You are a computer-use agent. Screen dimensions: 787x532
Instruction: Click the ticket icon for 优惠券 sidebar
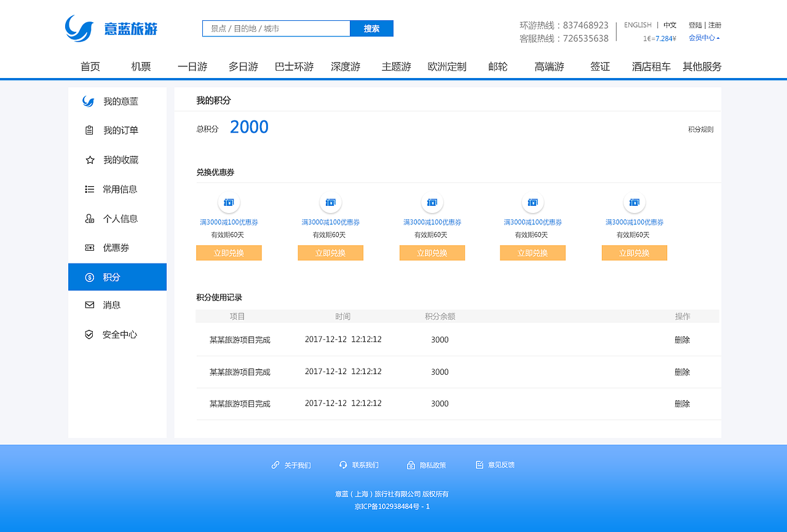90,248
